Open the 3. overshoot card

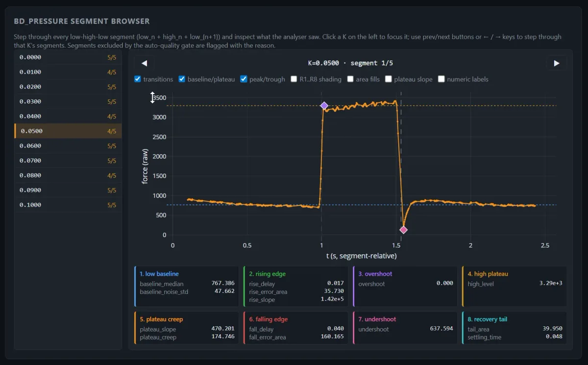point(405,287)
